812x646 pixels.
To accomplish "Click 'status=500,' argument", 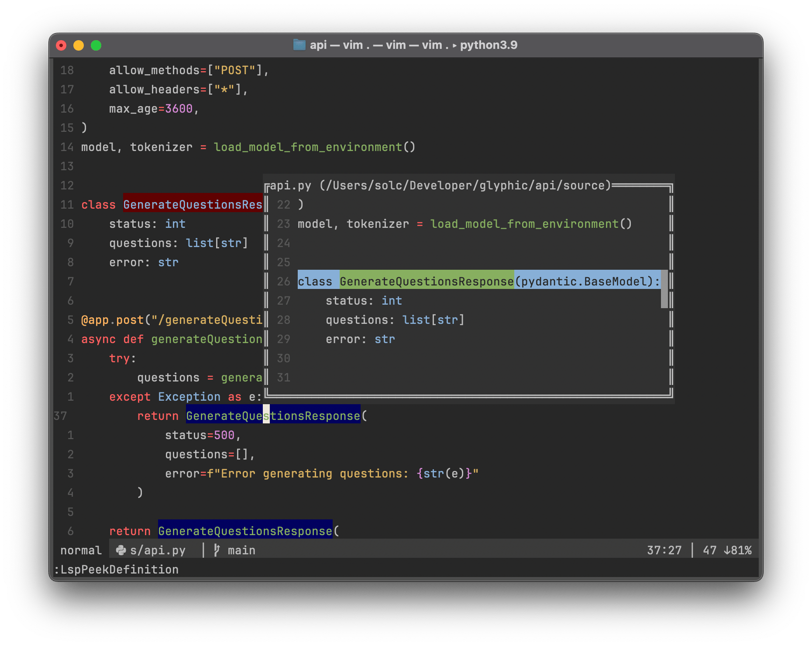I will click(203, 435).
